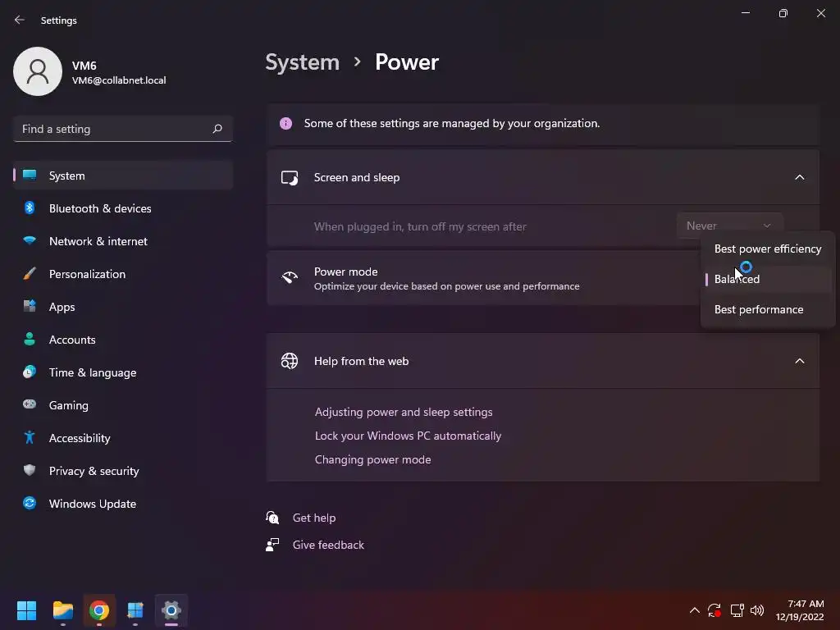The width and height of the screenshot is (840, 630).
Task: Click the Settings window title text
Action: point(59,21)
